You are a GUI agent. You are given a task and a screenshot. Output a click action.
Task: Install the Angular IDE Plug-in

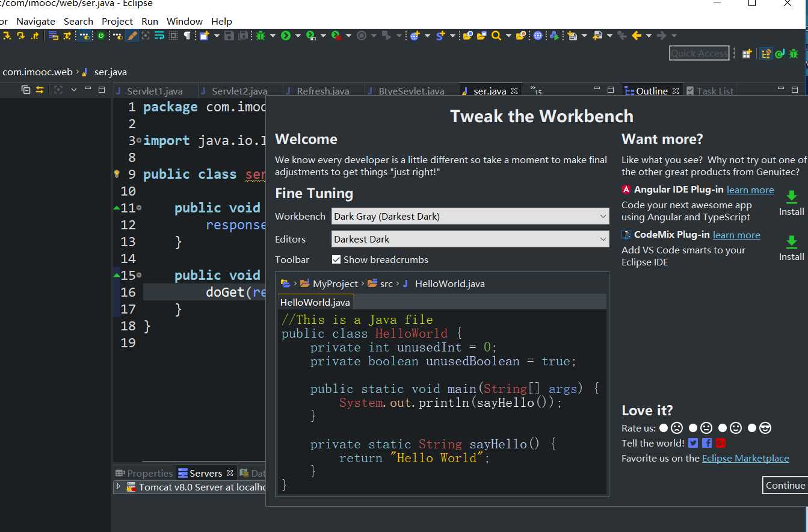tap(792, 203)
